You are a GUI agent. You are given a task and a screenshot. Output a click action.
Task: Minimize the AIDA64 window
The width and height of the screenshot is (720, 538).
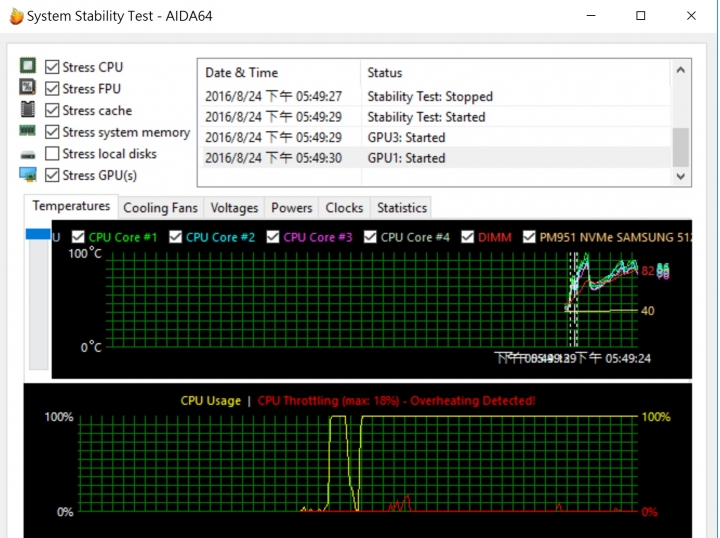591,16
